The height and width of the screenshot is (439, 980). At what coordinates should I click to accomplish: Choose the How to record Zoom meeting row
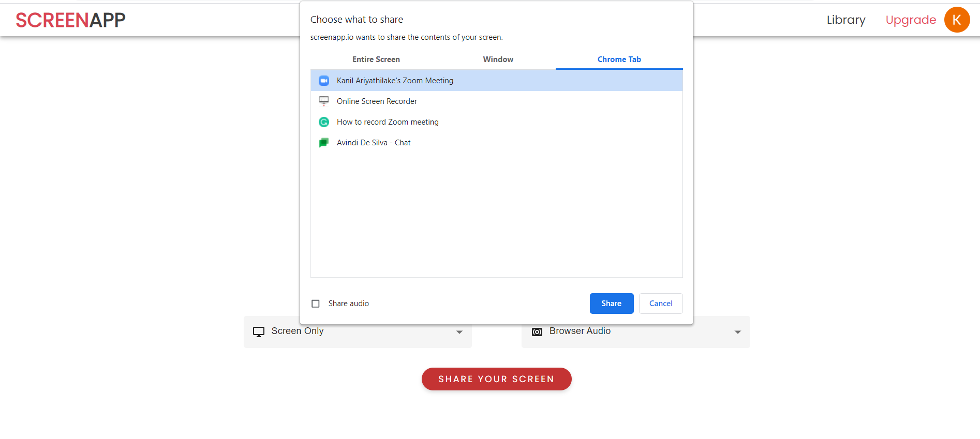pos(497,122)
